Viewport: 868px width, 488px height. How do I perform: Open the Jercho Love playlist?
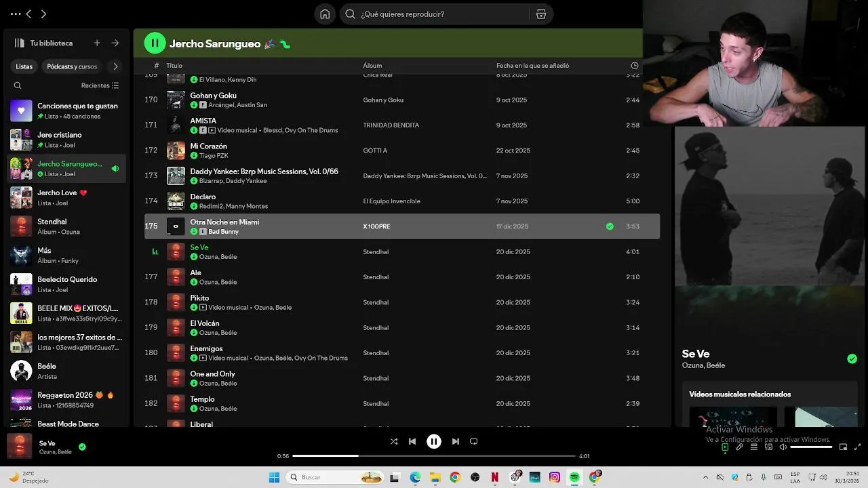tap(66, 197)
